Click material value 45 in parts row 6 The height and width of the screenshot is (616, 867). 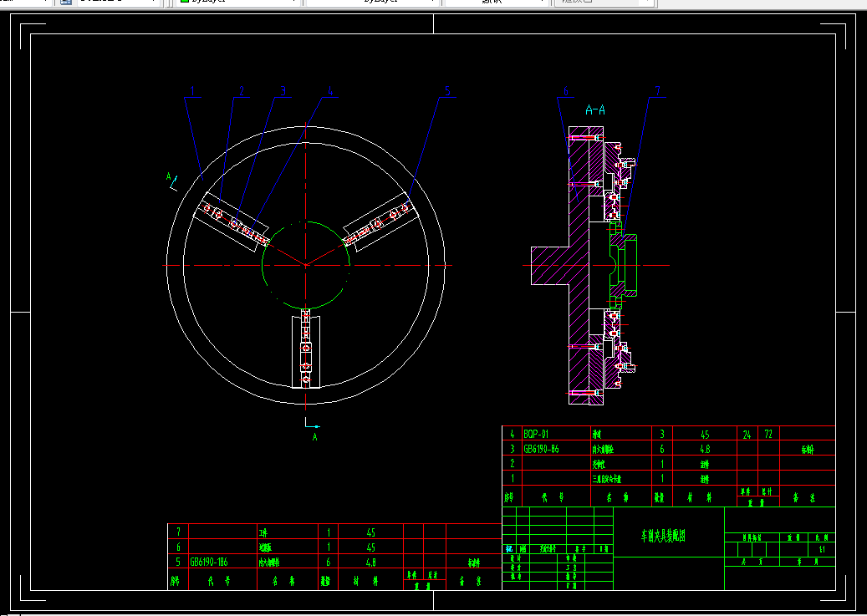coord(370,547)
